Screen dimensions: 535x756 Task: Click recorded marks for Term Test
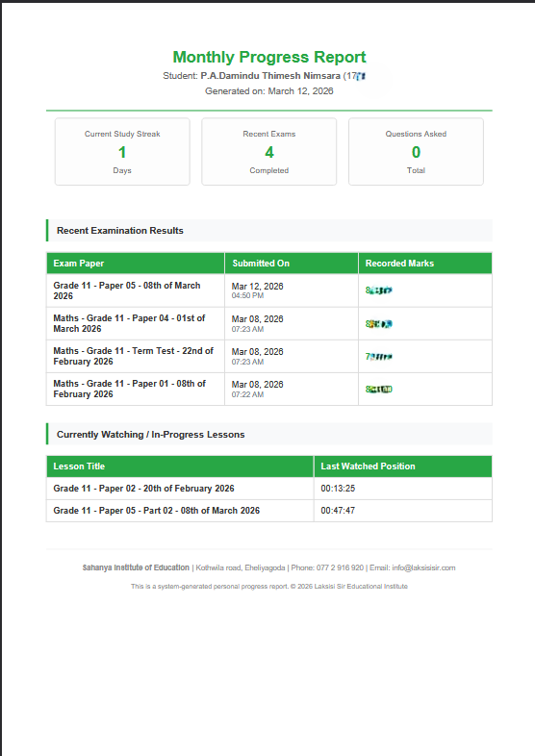379,357
